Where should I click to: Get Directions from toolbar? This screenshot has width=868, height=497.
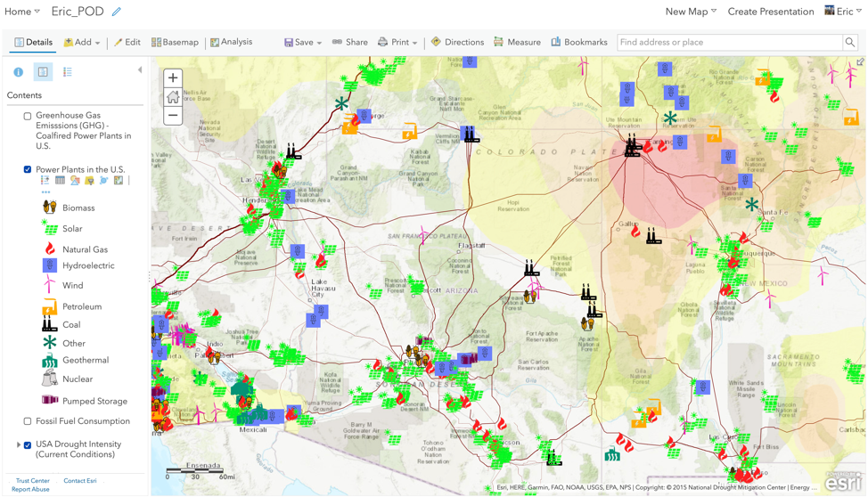pyautogui.click(x=457, y=42)
